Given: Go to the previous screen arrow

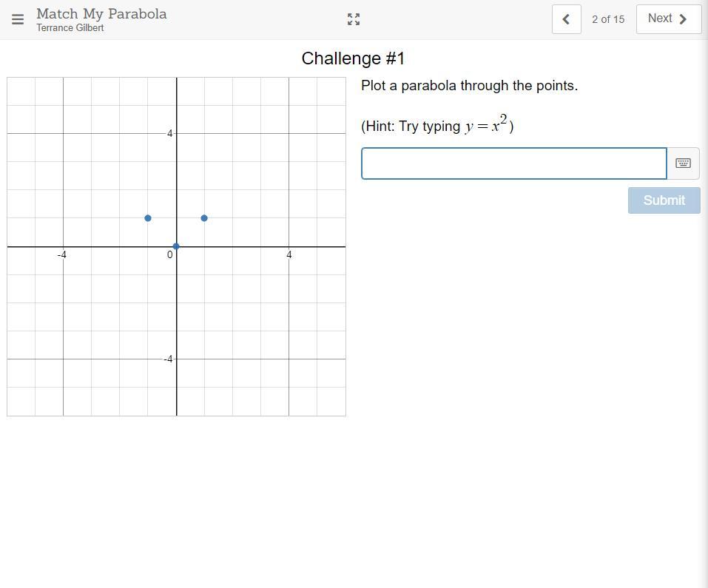Looking at the screenshot, I should click(x=566, y=19).
